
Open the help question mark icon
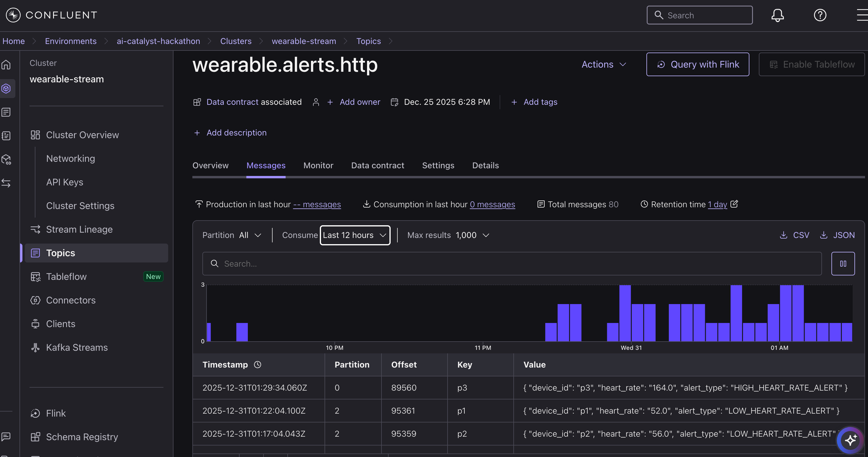(820, 15)
